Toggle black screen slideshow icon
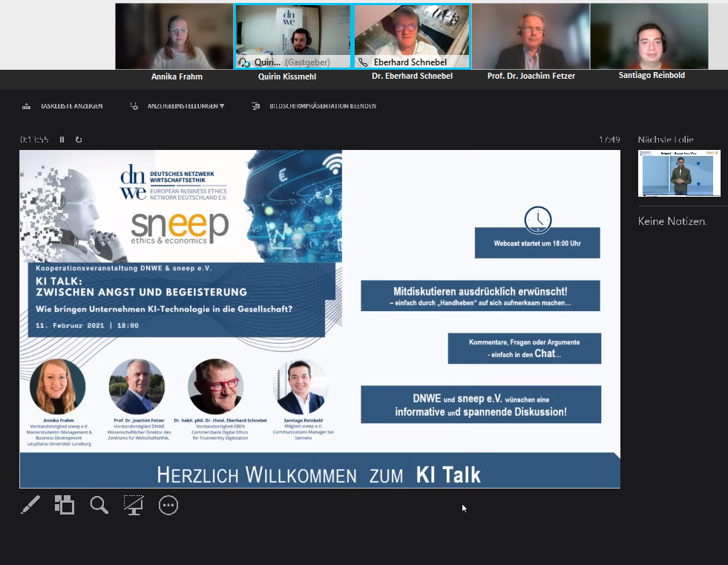728x565 pixels. point(134,505)
